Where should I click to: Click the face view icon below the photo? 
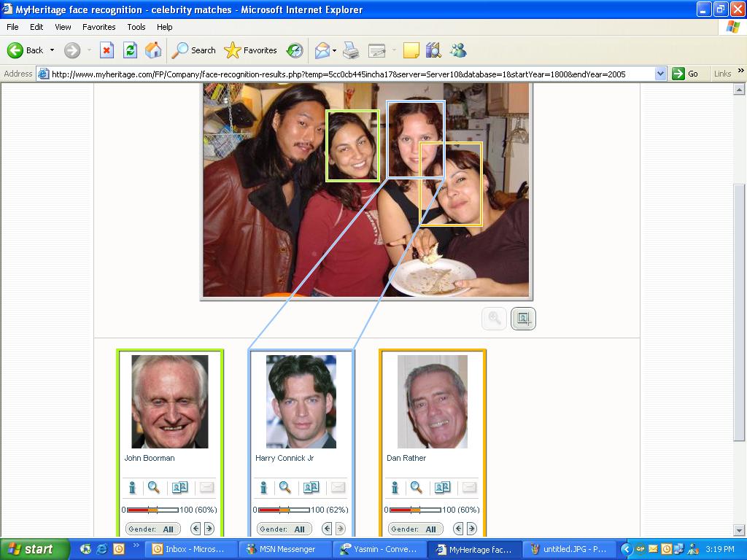[x=523, y=319]
